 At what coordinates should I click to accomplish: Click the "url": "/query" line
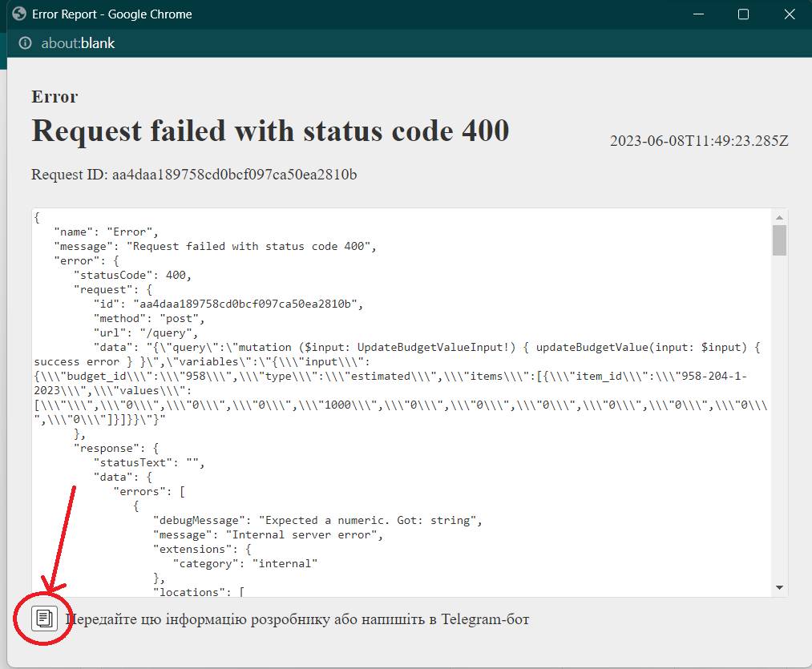click(145, 332)
